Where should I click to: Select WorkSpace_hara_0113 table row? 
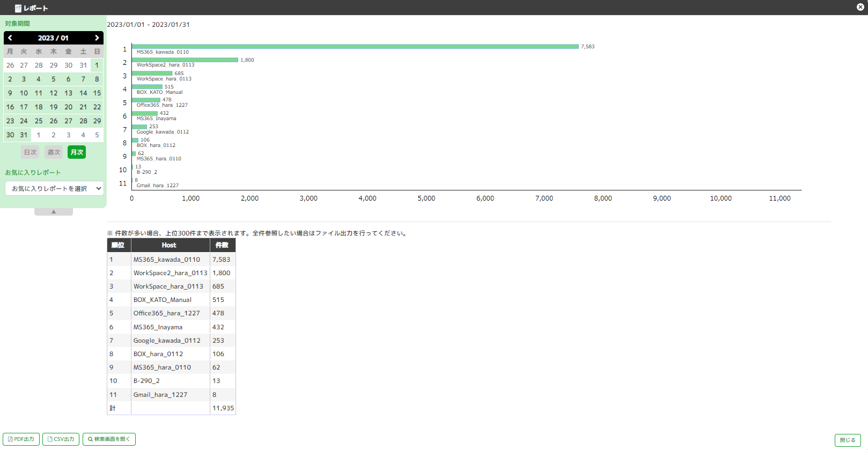pyautogui.click(x=171, y=286)
